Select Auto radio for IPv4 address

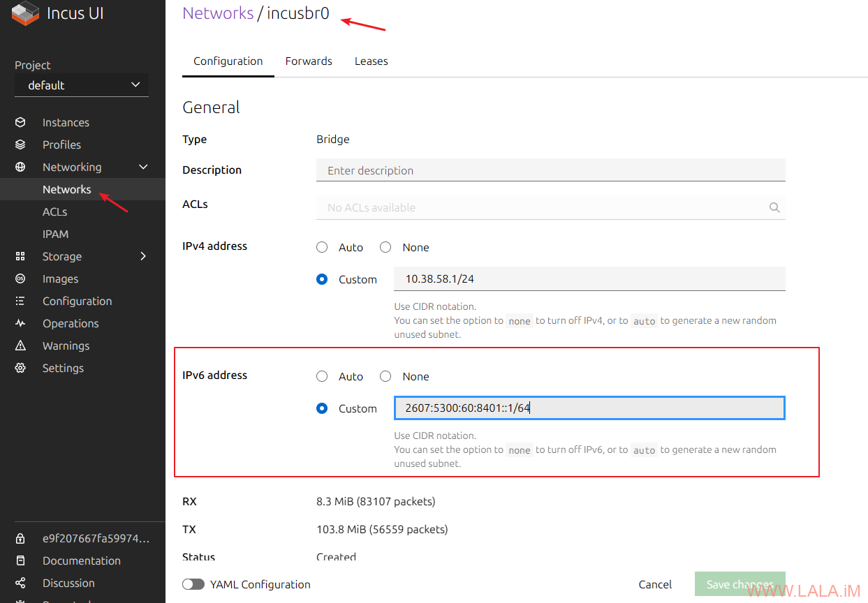322,247
